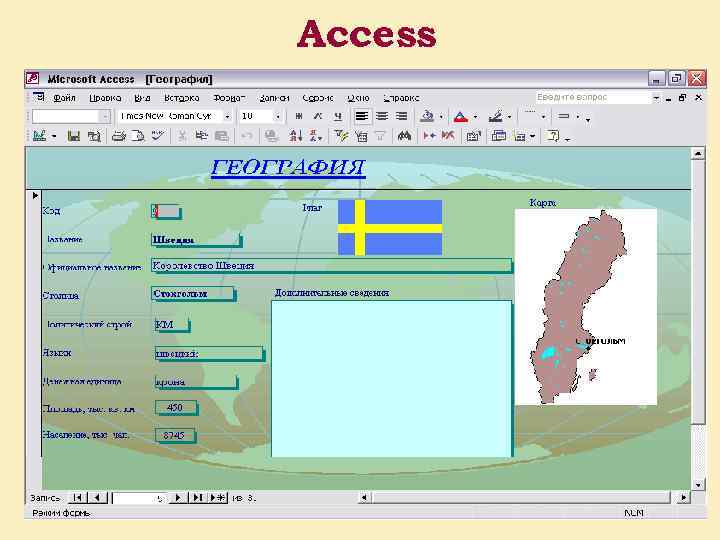Go to first record navigation button

(78, 497)
